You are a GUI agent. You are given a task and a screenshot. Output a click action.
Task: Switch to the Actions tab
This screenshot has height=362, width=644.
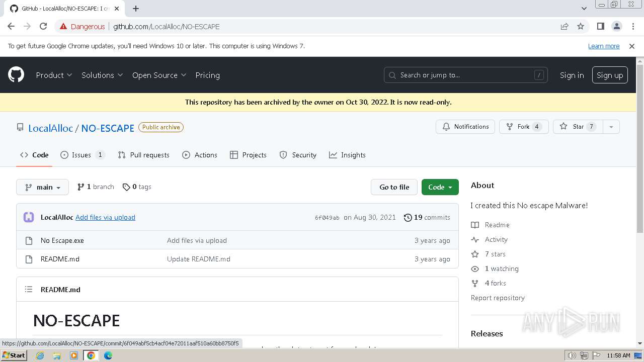coord(200,155)
